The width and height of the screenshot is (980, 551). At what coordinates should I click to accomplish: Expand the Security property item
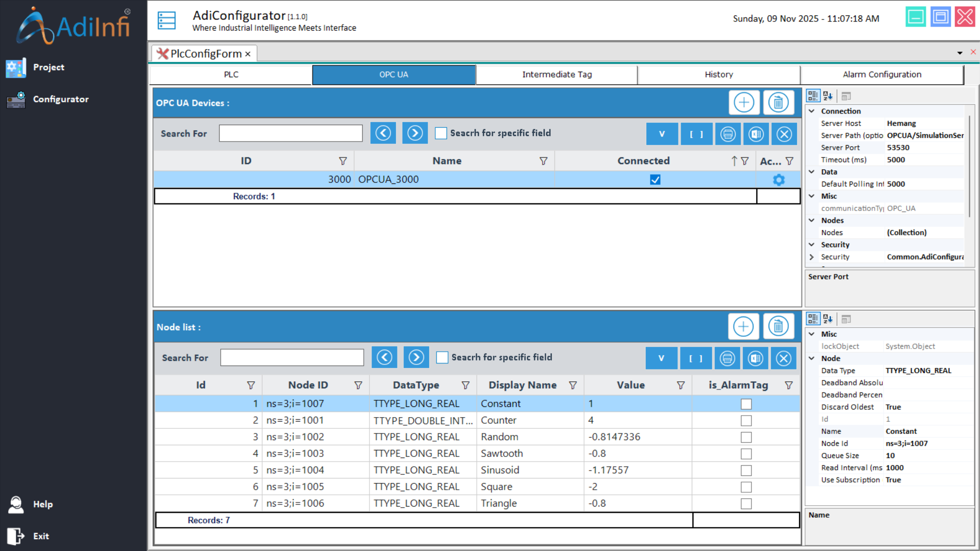coord(811,257)
